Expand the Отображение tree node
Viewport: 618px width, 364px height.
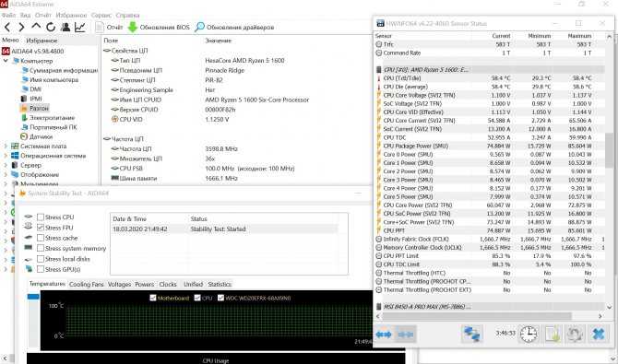[6, 174]
